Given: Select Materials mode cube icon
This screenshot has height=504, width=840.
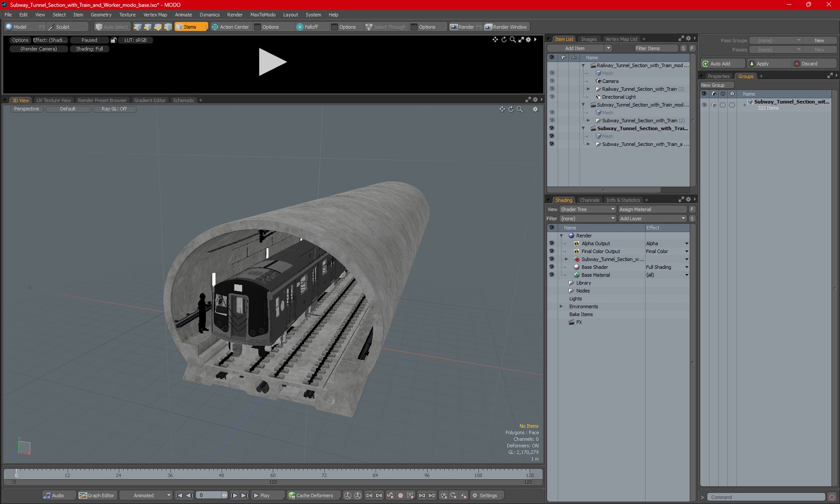Looking at the screenshot, I should pos(168,27).
